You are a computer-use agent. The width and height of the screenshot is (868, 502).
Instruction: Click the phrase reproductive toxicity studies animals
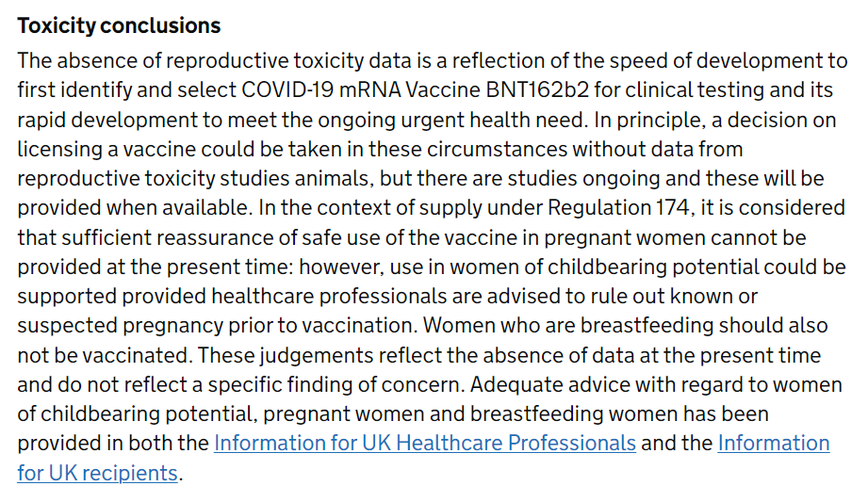click(195, 179)
